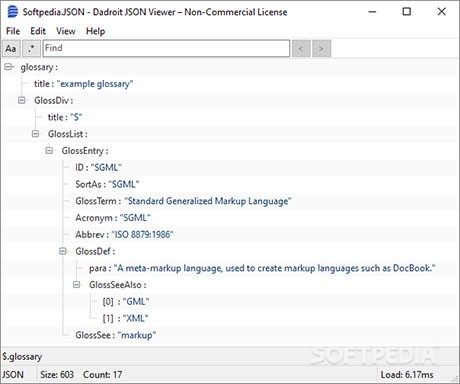Select the Acronym "SGML" row
The height and width of the screenshot is (384, 460).
tap(230, 218)
